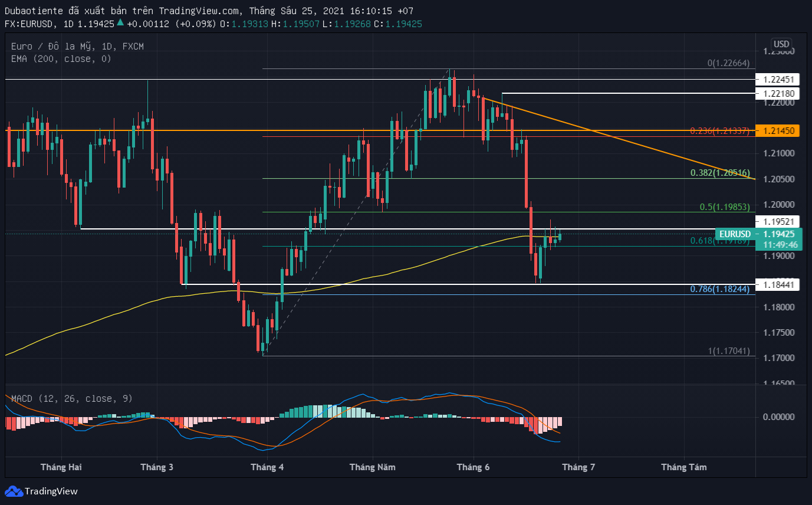Click the Fibonacci 0.786(1.18244) level label

(720, 289)
